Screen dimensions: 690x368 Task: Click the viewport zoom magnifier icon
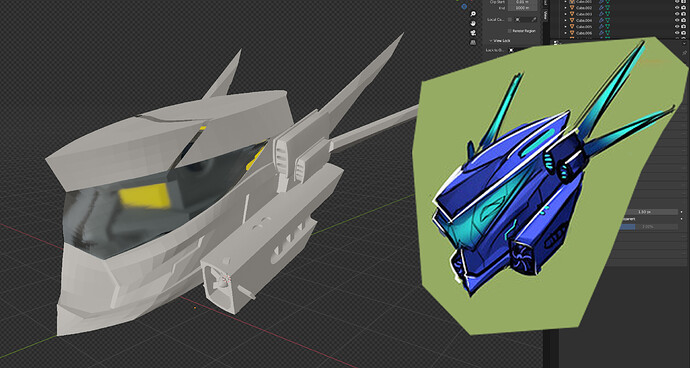(x=473, y=14)
